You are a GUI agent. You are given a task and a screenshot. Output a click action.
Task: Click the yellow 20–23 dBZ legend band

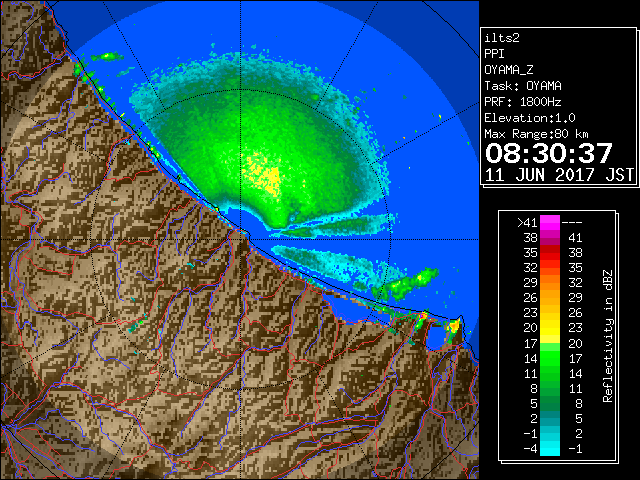click(x=550, y=328)
